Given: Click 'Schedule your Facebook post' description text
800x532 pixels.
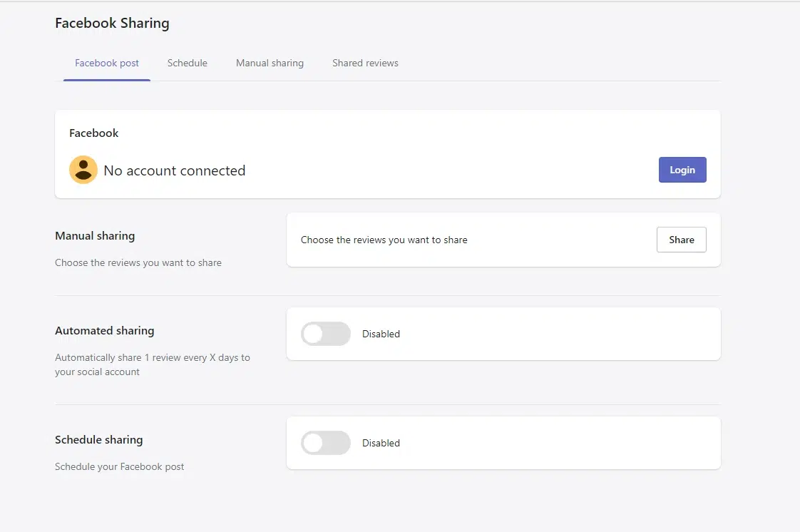Looking at the screenshot, I should pyautogui.click(x=120, y=466).
